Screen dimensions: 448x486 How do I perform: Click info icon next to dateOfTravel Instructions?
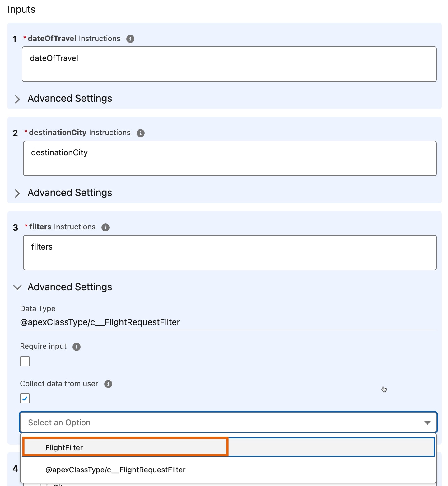click(x=130, y=39)
